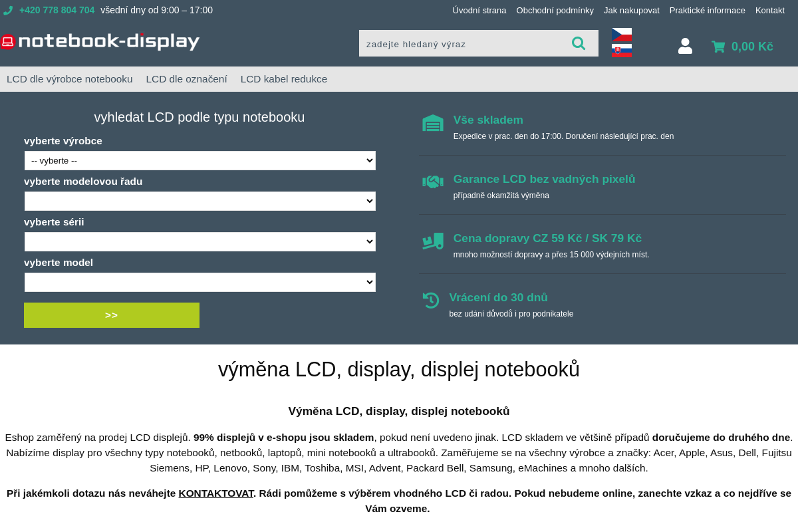This screenshot has width=798, height=532.
Task: Click the notebook-display logo
Action: [100, 41]
